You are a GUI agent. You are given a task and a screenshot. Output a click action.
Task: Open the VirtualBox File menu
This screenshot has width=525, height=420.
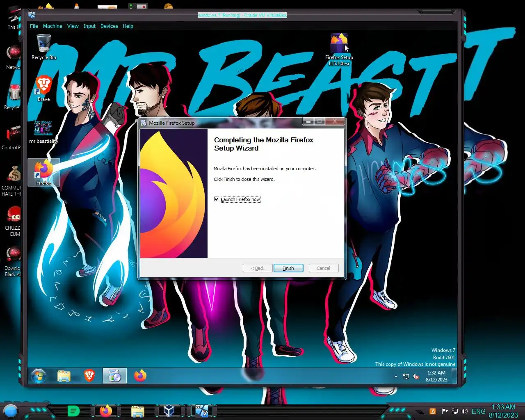34,26
